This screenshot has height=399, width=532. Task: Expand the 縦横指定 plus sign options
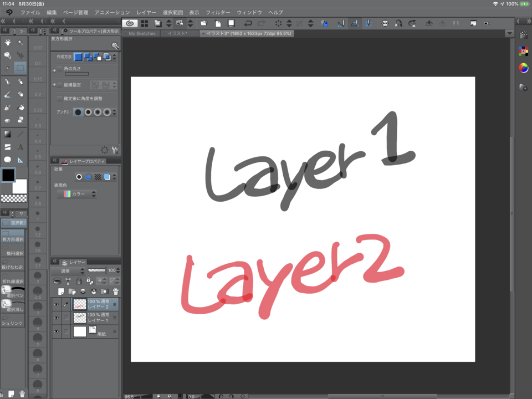tap(54, 85)
